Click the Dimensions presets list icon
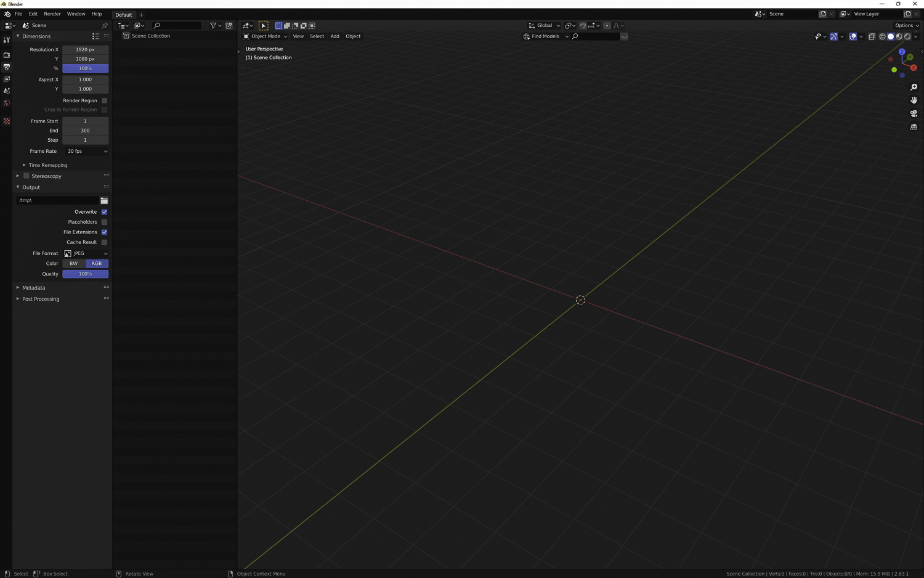Image resolution: width=924 pixels, height=578 pixels. coord(95,36)
